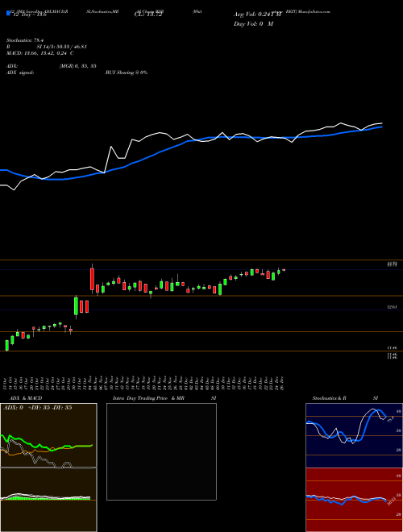Click the tall red candlestick at the early November peak
Image resolution: width=403 pixels, height=532 pixels.
coord(92,279)
